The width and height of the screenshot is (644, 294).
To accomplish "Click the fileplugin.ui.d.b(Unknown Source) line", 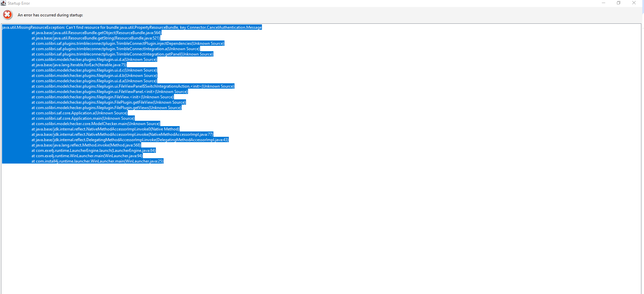I will coord(94,76).
